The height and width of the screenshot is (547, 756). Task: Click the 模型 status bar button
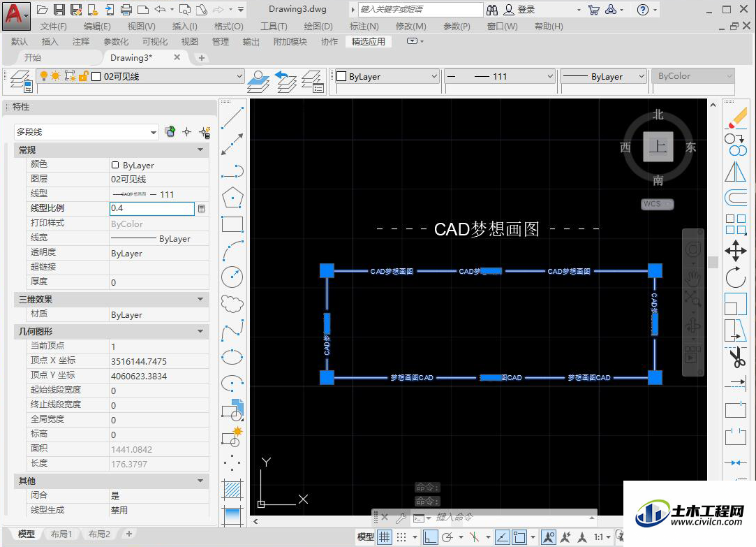[365, 537]
